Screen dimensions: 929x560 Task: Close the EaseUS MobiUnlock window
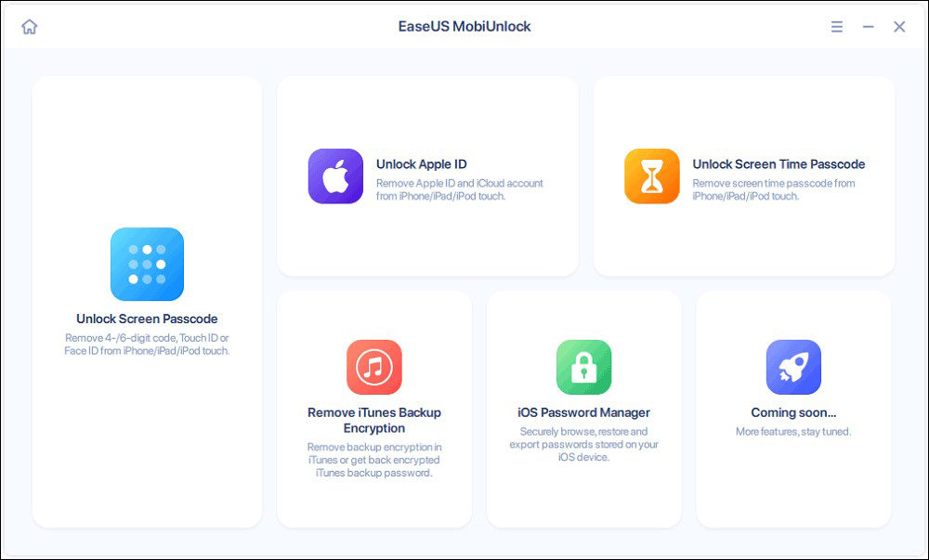pos(899,27)
